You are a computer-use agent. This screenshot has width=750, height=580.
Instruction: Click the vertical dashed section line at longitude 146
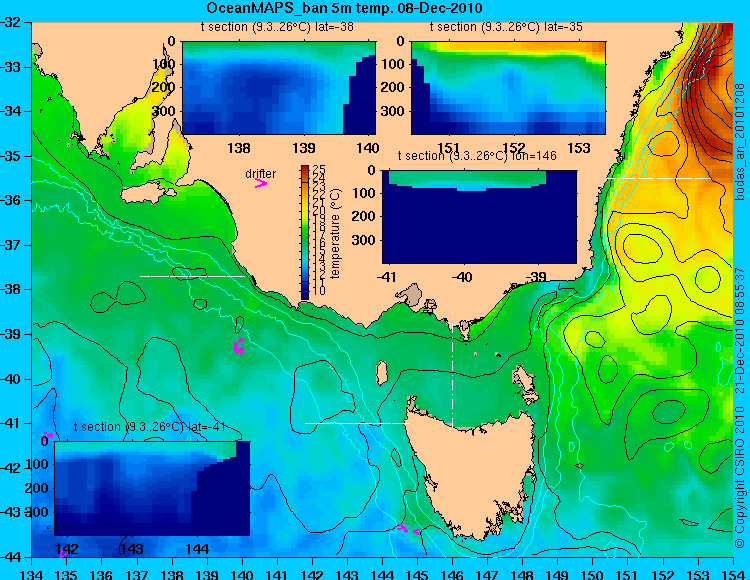coord(452,369)
